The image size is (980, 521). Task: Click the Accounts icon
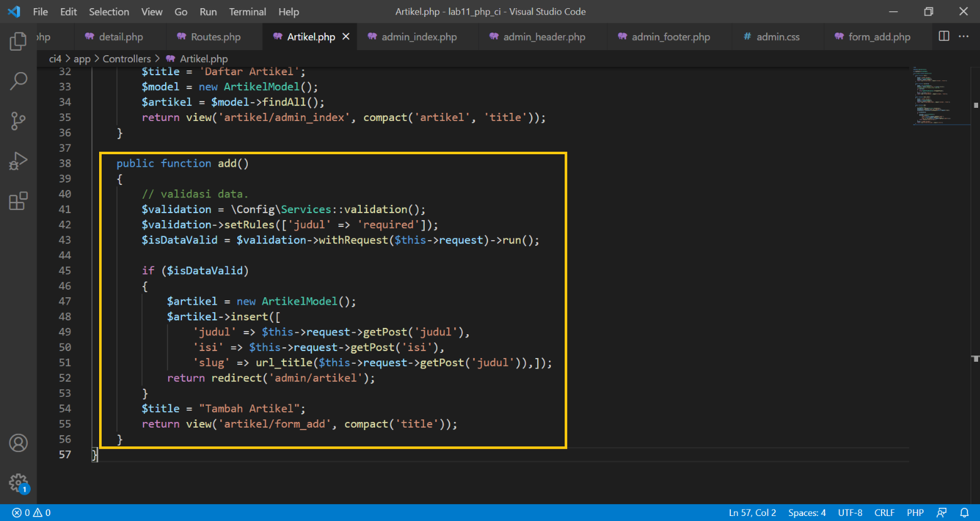(x=18, y=443)
